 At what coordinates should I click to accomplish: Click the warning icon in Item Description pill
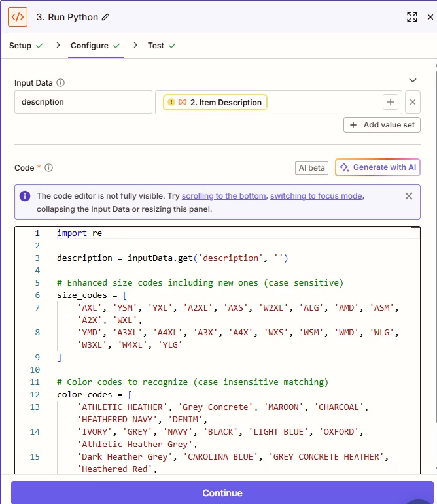(x=171, y=102)
